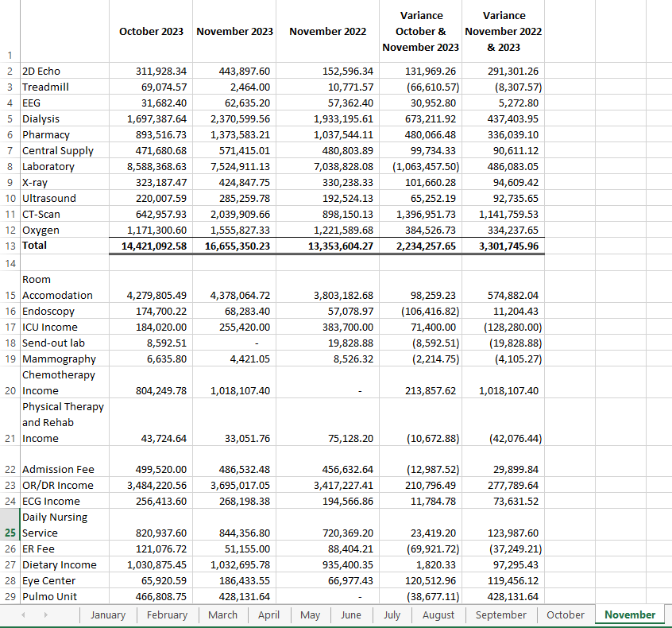Click Laboratory variance (1,063,457.50)
The height and width of the screenshot is (628, 672).
(420, 166)
